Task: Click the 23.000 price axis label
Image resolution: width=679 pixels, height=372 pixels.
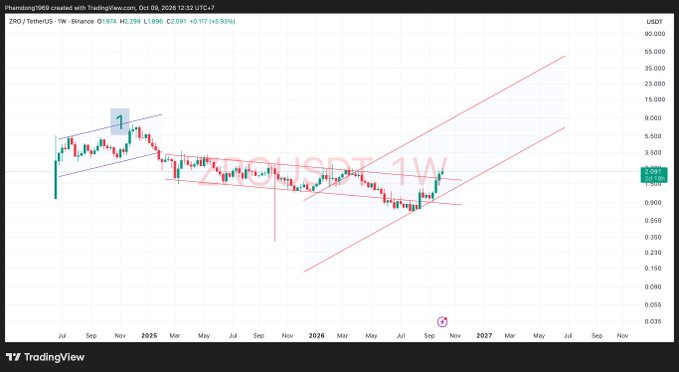Action: (x=655, y=84)
